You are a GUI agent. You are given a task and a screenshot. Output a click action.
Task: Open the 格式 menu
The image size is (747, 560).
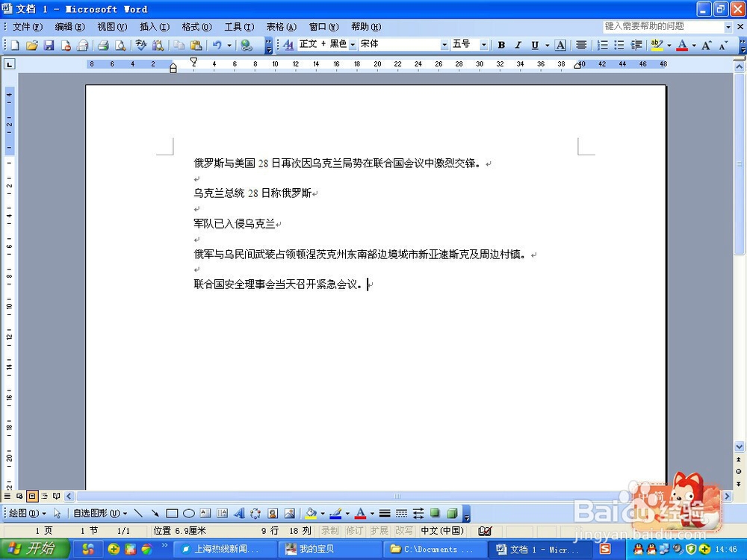point(196,27)
